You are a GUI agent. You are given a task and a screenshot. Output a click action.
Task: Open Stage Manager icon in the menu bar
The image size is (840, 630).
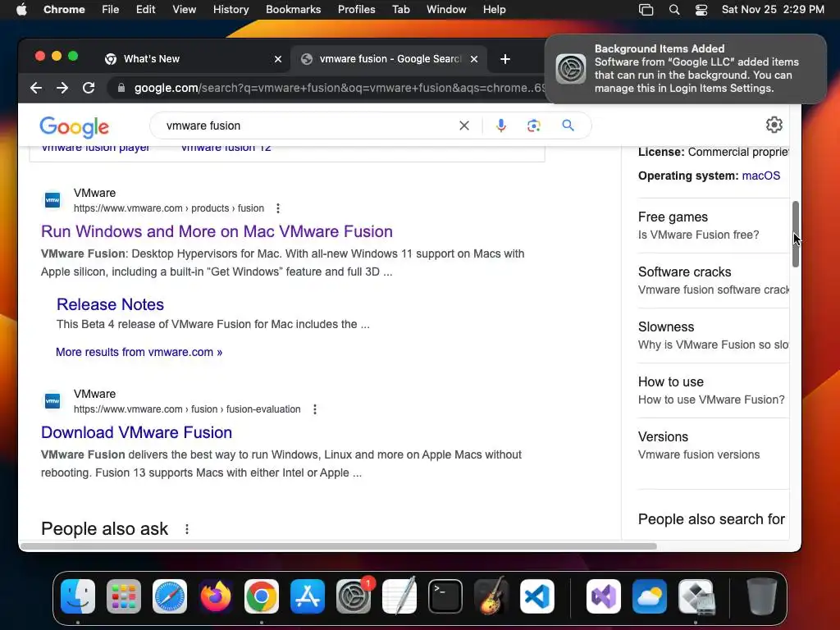[646, 10]
